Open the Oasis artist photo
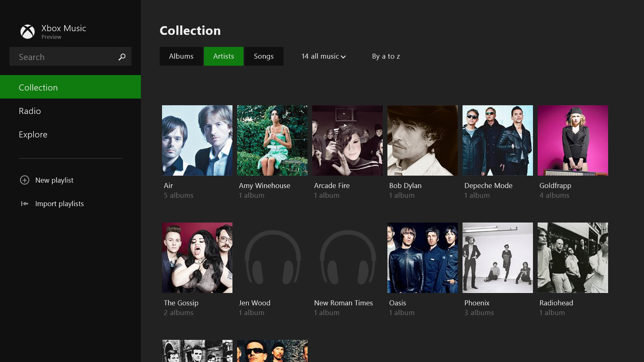This screenshot has width=644, height=362. pos(423,258)
